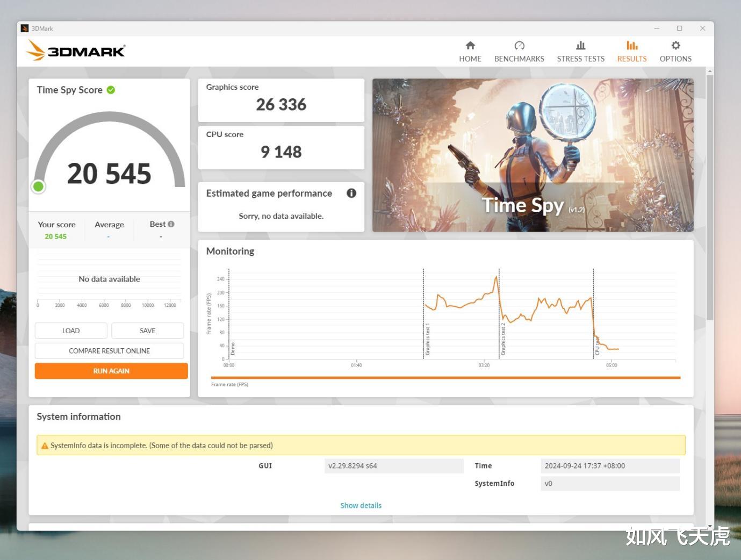Click the Benchmarks gauge icon
741x560 pixels.
click(x=519, y=46)
